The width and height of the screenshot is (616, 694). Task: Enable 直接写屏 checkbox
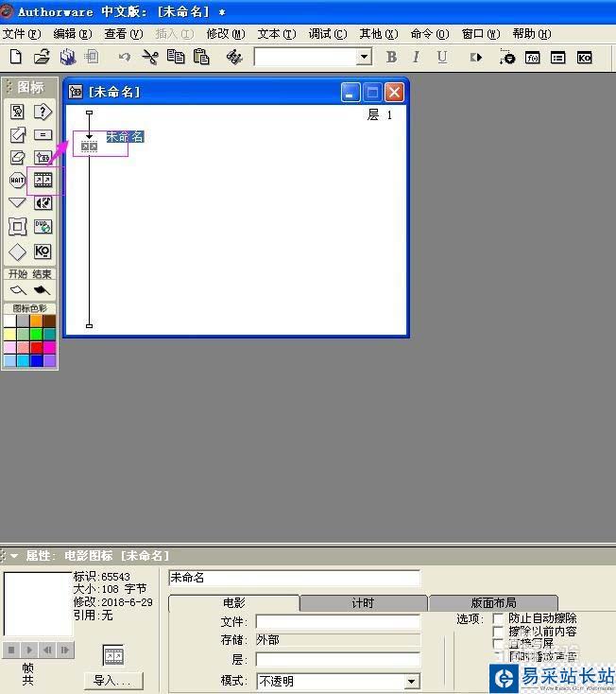498,644
